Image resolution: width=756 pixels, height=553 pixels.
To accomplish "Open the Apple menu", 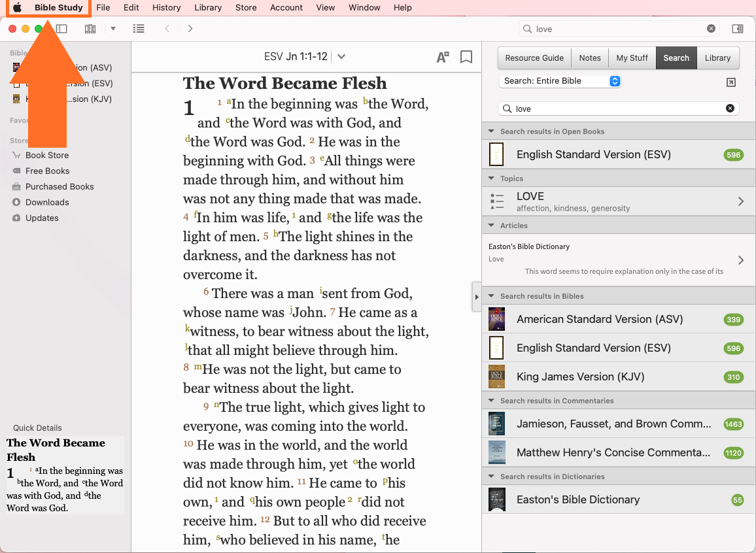I will pyautogui.click(x=18, y=8).
